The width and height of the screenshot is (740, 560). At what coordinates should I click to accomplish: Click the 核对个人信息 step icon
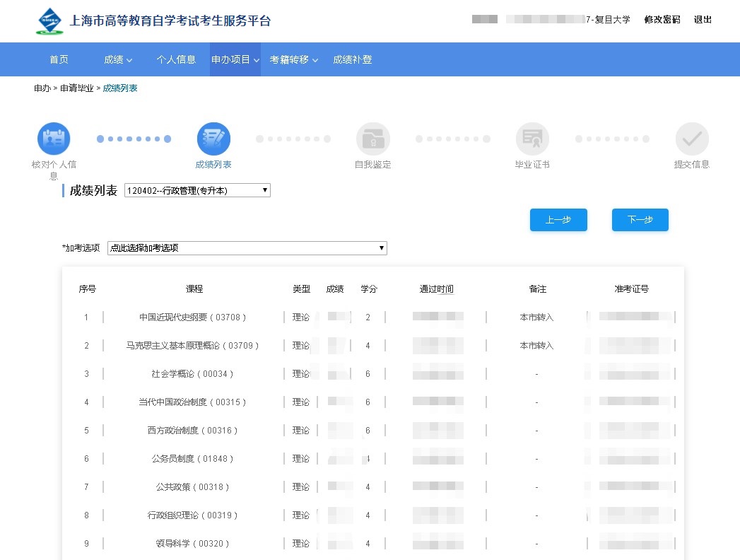54,139
